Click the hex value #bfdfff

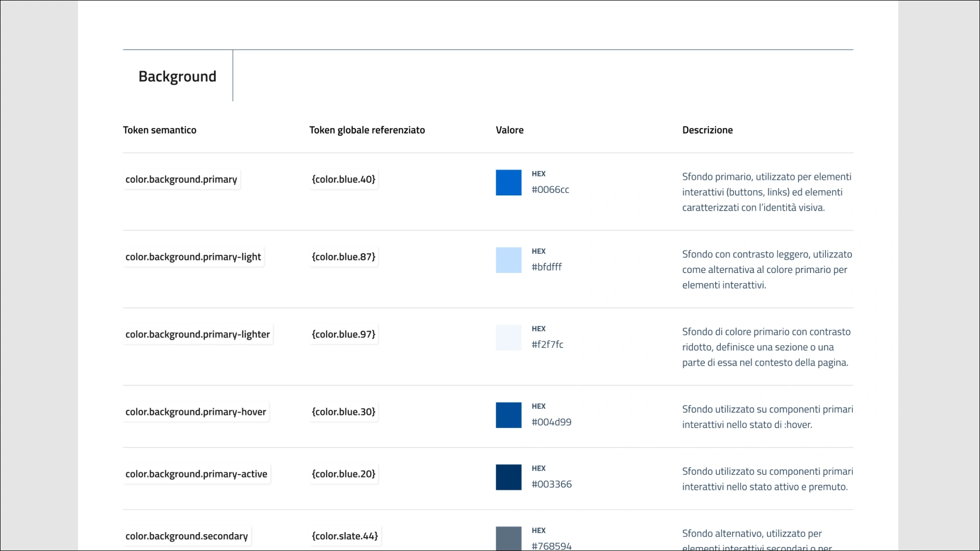click(547, 267)
